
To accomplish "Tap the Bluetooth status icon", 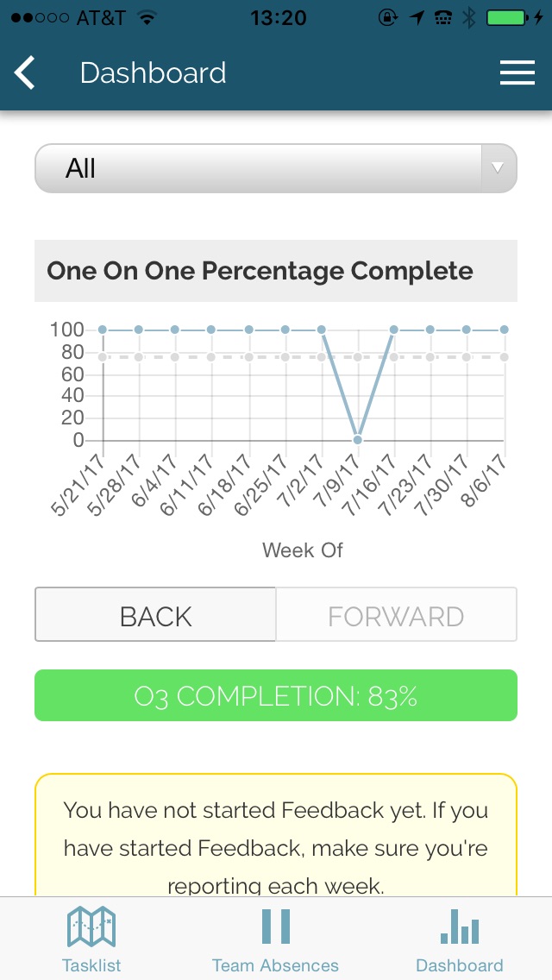I will point(469,17).
